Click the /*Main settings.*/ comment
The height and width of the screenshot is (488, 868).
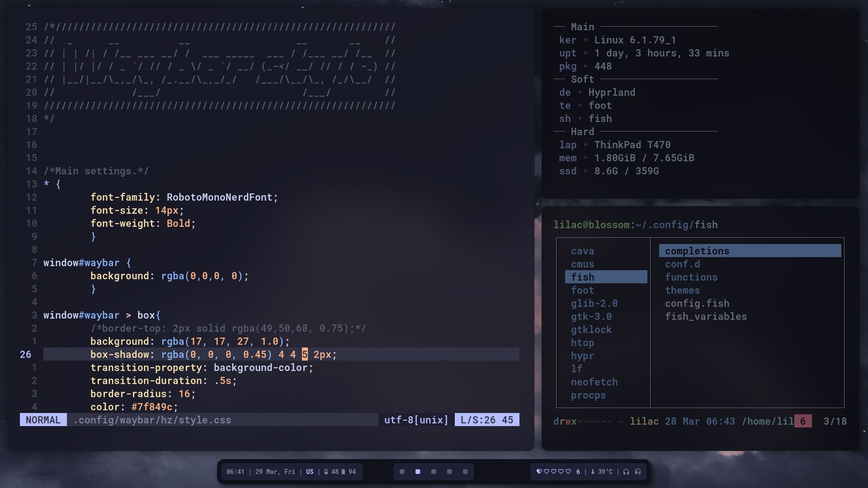pyautogui.click(x=96, y=171)
